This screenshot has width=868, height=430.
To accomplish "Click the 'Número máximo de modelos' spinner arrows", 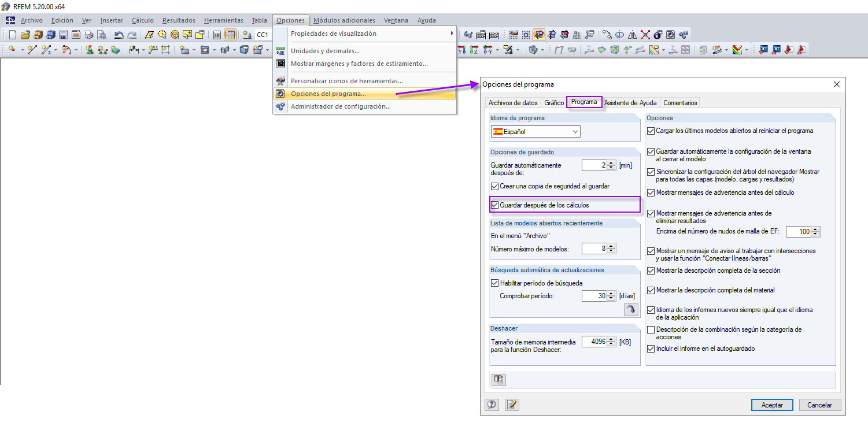I will coord(611,249).
